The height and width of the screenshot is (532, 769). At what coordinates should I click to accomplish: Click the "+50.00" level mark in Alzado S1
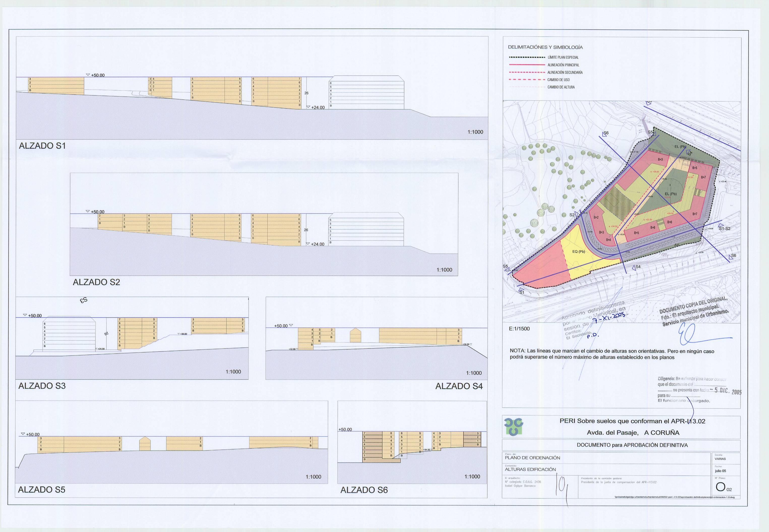pyautogui.click(x=95, y=75)
